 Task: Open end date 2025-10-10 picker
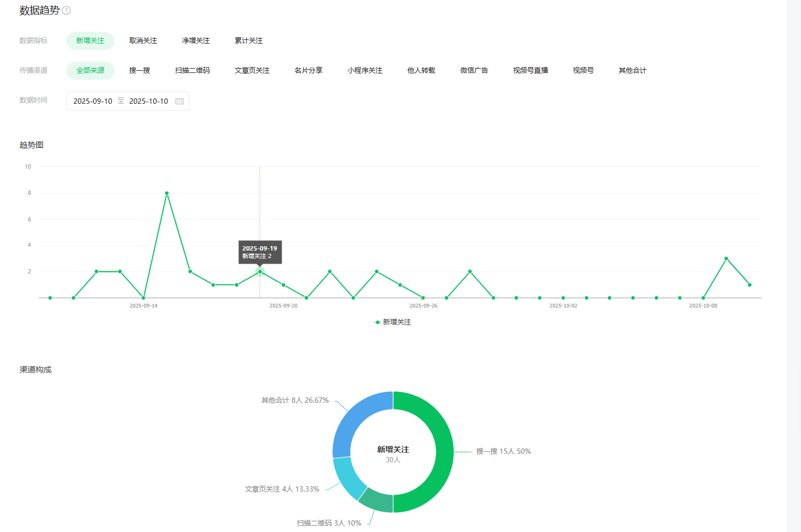[148, 101]
